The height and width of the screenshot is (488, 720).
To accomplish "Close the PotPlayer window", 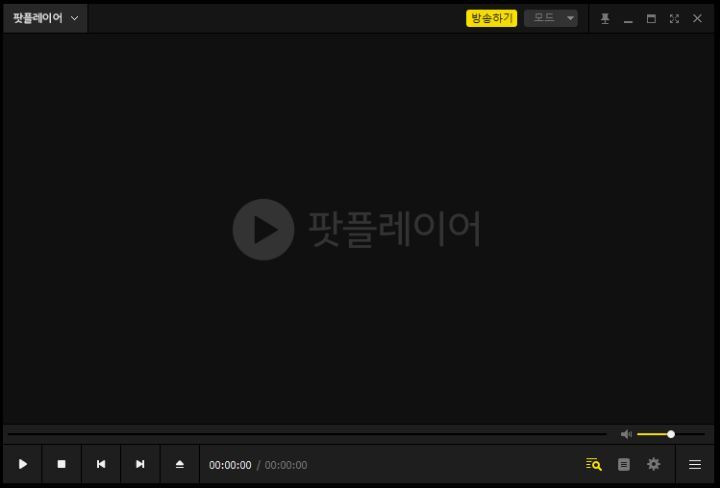I will point(697,18).
